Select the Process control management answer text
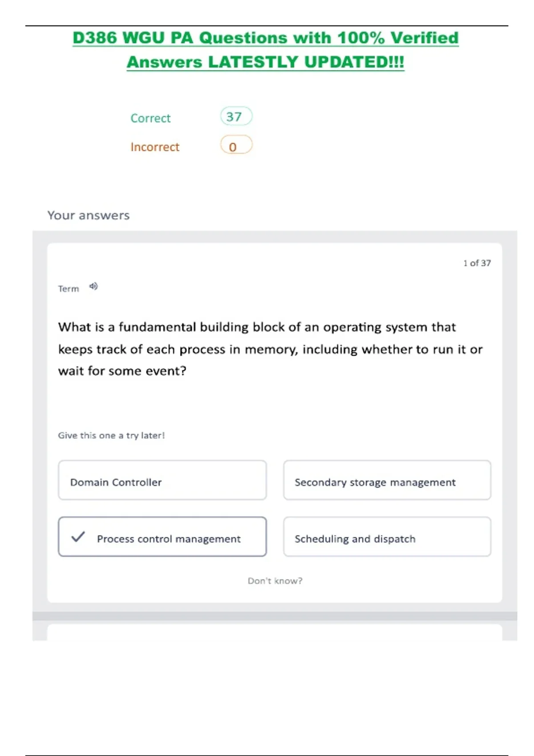This screenshot has width=534, height=756. (169, 539)
